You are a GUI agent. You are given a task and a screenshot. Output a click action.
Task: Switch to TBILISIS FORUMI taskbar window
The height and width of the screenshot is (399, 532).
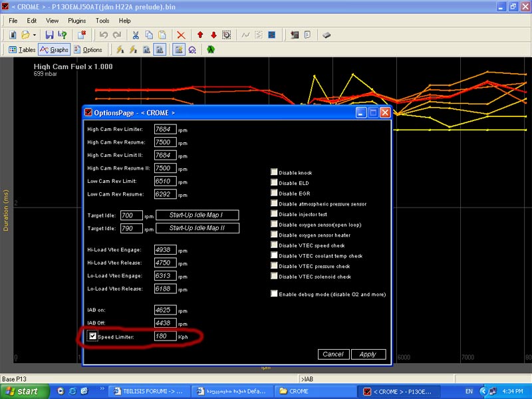click(148, 392)
